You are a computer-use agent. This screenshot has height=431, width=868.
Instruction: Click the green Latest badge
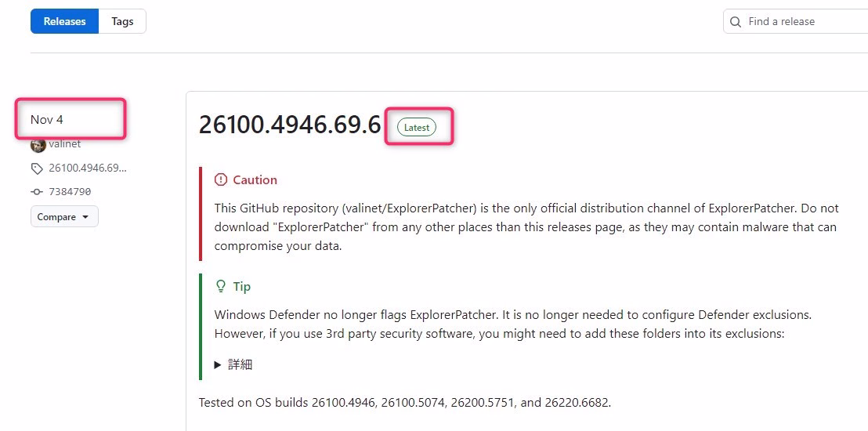pyautogui.click(x=417, y=127)
